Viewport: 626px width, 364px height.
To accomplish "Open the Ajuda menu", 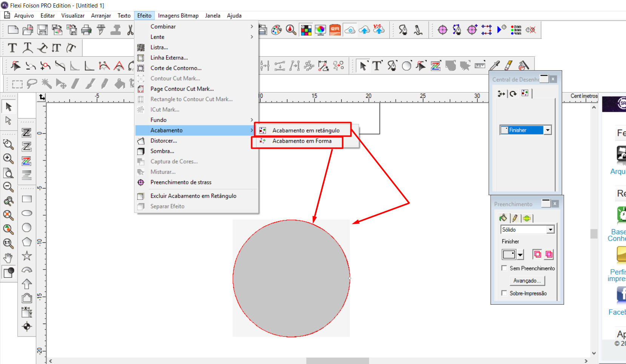I will [234, 15].
